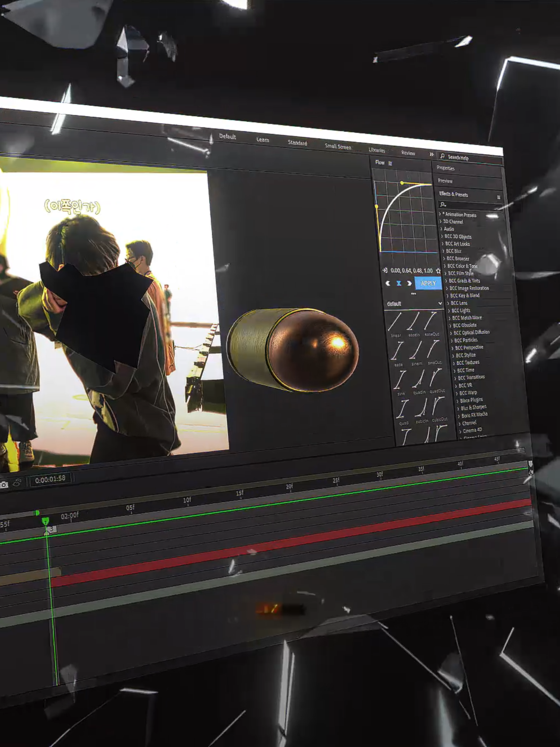Viewport: 560px width, 747px height.
Task: Expand the BCC Particles category
Action: 452,340
